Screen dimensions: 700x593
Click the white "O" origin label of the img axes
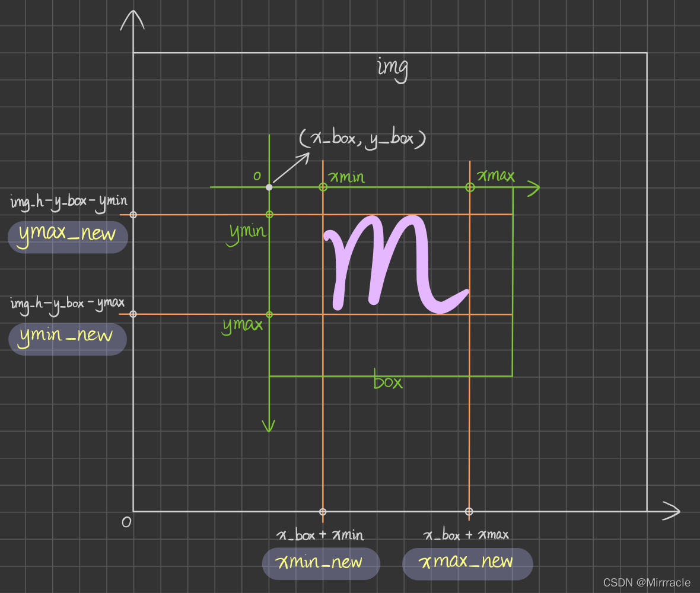[x=126, y=522]
